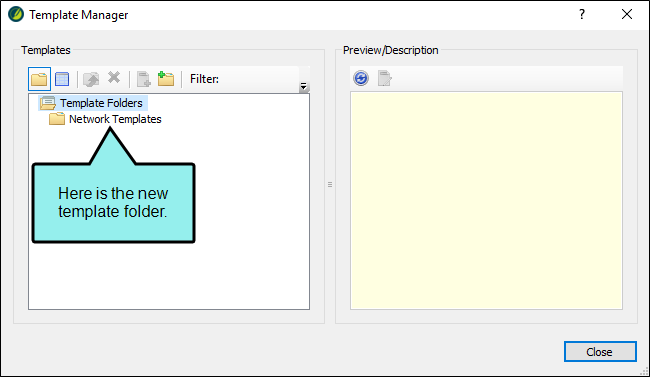Add a new template folder with plus icon

pyautogui.click(x=166, y=78)
